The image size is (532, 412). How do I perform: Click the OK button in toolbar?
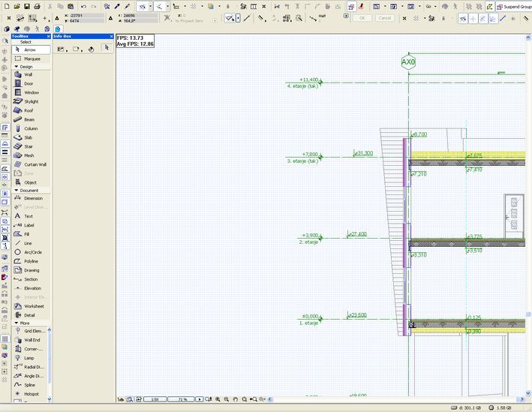click(x=362, y=17)
